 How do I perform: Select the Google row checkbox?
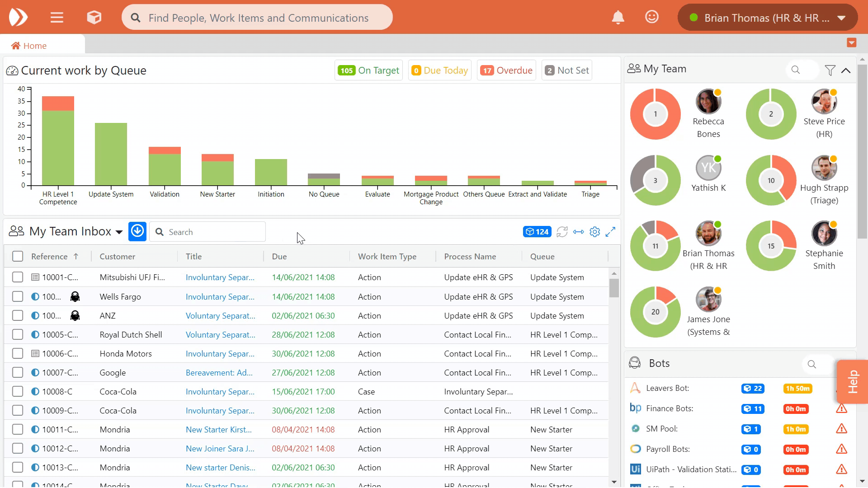click(x=18, y=372)
